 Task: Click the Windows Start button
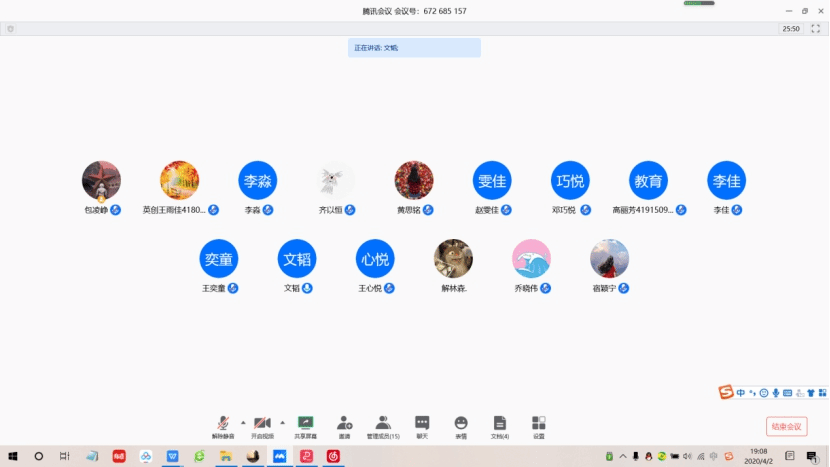(13, 456)
